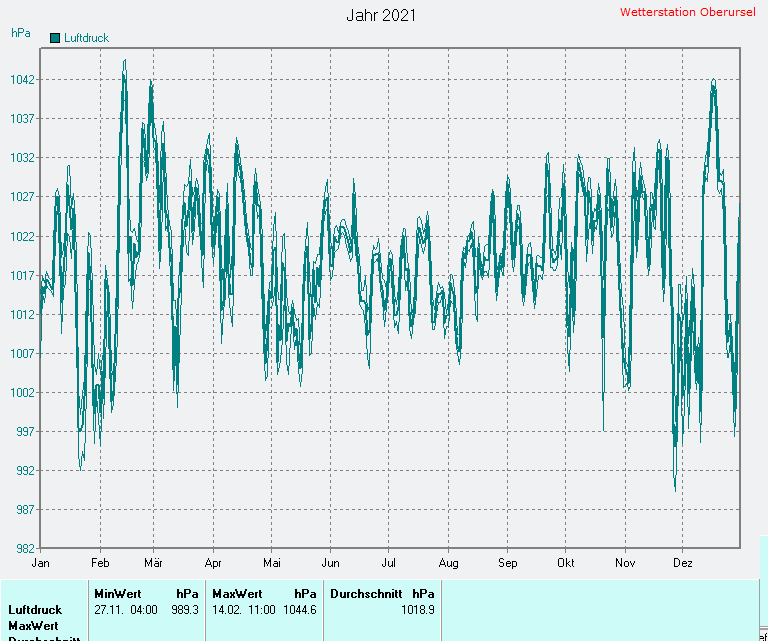Click the y-axis value 982
768x641 pixels.
pos(25,549)
